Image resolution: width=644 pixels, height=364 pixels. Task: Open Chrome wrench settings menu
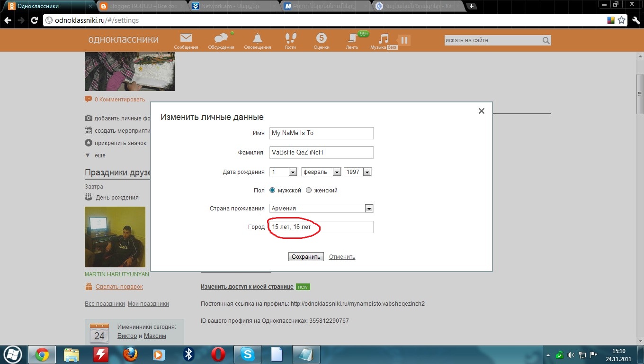tap(635, 20)
